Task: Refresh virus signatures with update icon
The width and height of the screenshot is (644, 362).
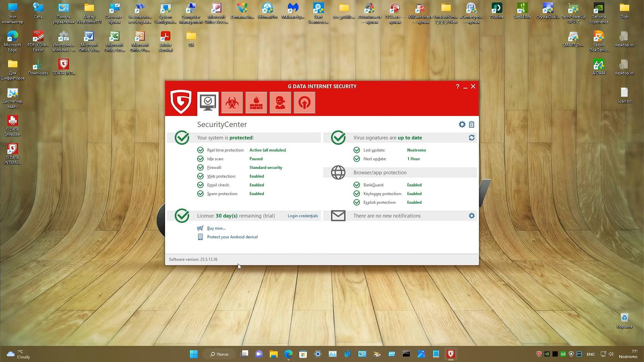Action: (472, 138)
